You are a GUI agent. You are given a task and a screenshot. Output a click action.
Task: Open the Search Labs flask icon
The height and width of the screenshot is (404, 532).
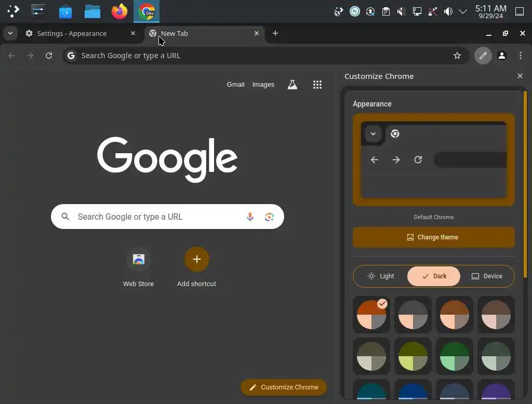292,85
